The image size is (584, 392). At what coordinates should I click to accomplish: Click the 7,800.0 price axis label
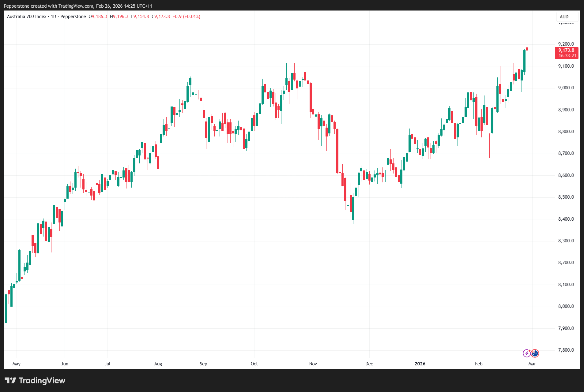566,350
